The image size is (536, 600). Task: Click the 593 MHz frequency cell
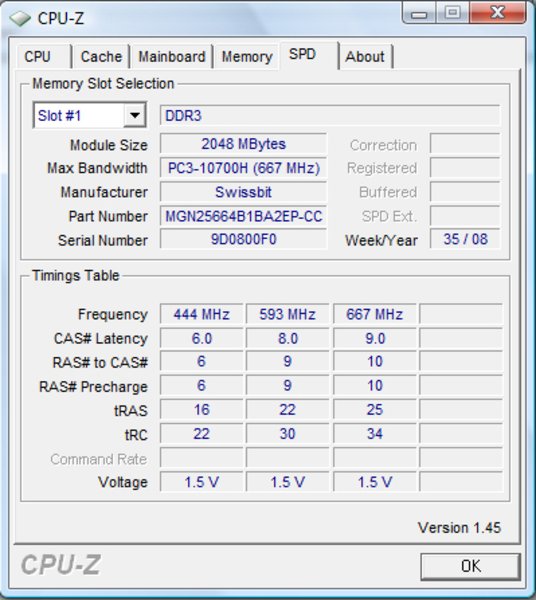(287, 314)
